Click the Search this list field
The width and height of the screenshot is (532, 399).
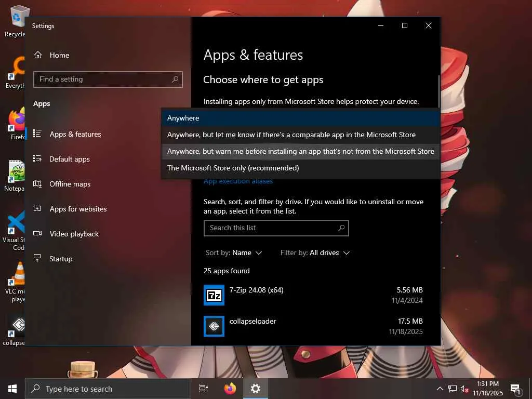[x=276, y=228]
